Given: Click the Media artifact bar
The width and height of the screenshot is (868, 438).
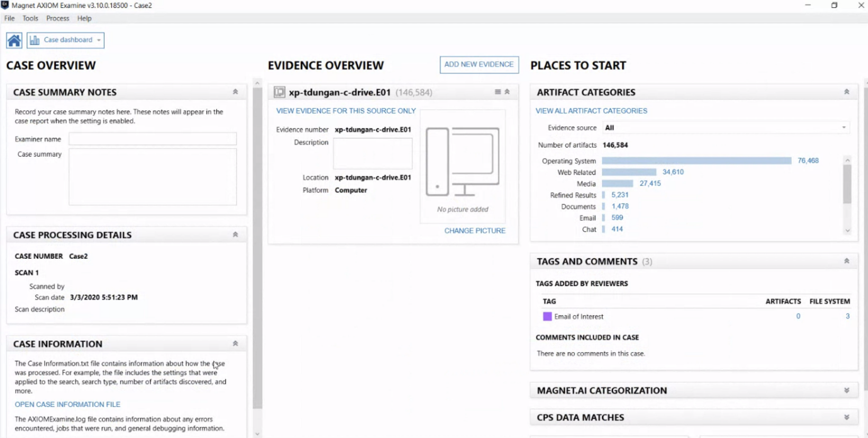Looking at the screenshot, I should [617, 184].
